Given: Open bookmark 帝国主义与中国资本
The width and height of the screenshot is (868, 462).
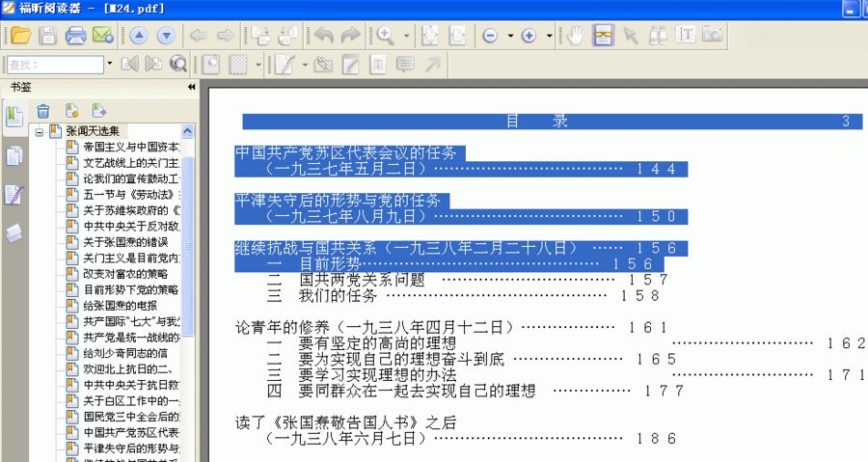Looking at the screenshot, I should click(131, 148).
